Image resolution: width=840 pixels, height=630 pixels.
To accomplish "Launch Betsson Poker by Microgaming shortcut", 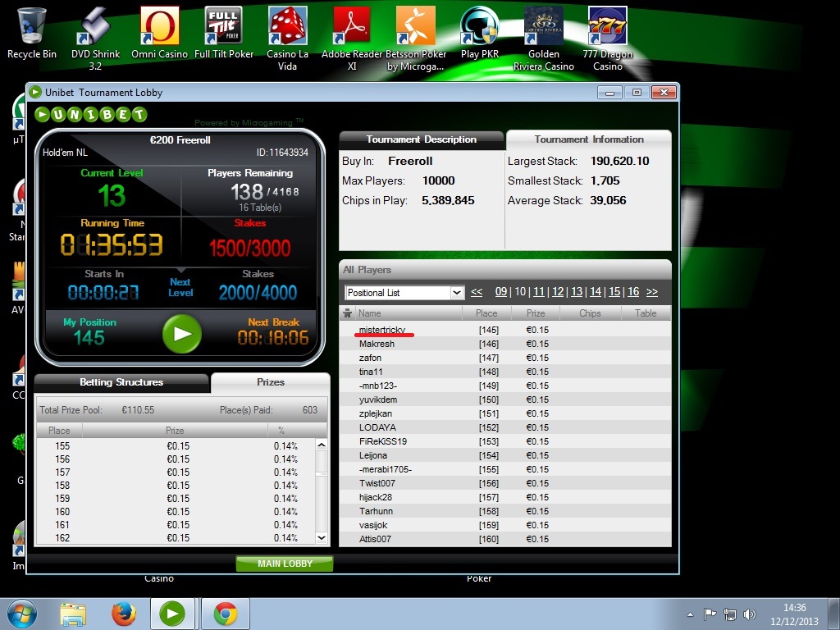I will (x=416, y=39).
